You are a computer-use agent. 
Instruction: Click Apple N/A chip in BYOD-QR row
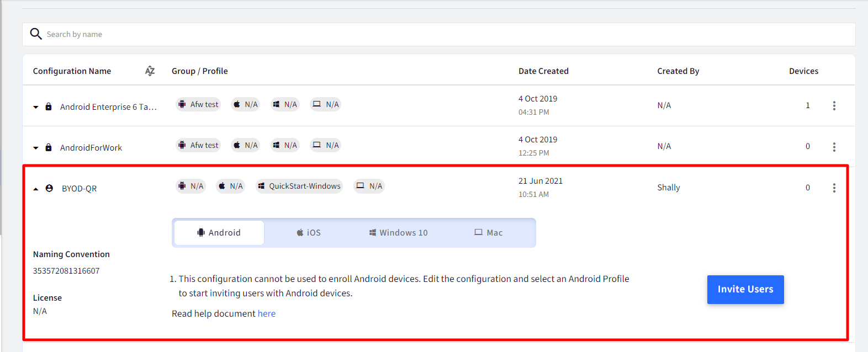[230, 186]
